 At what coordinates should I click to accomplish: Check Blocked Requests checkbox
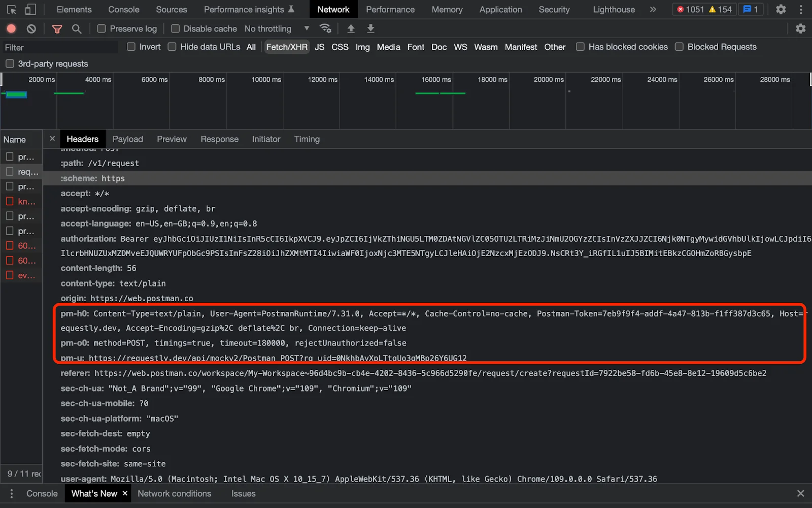point(679,47)
